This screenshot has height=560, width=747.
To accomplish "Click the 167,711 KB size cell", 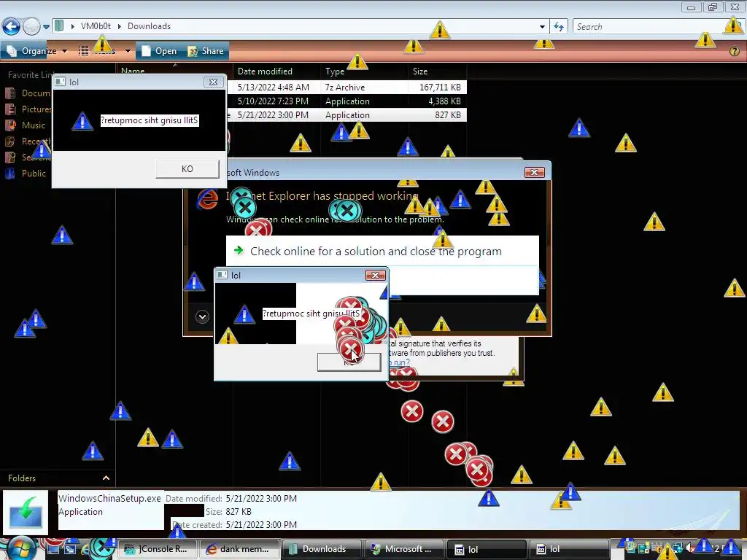I will (x=440, y=87).
